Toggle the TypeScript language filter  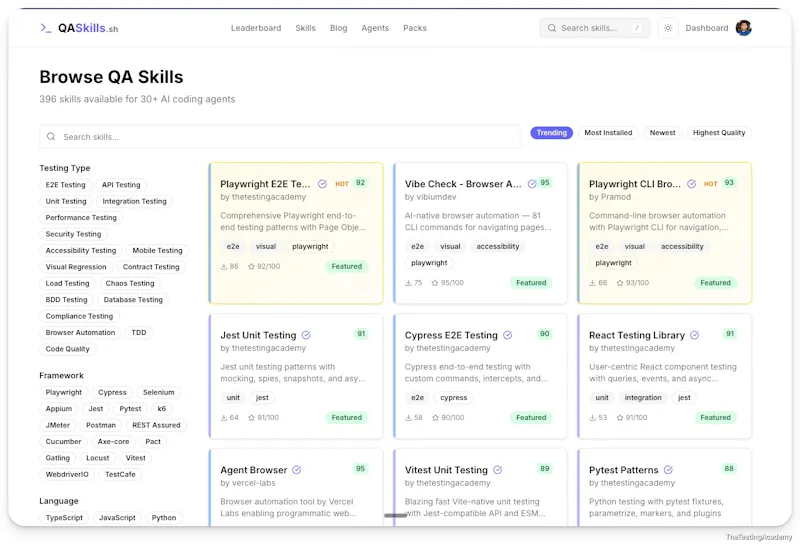(64, 517)
